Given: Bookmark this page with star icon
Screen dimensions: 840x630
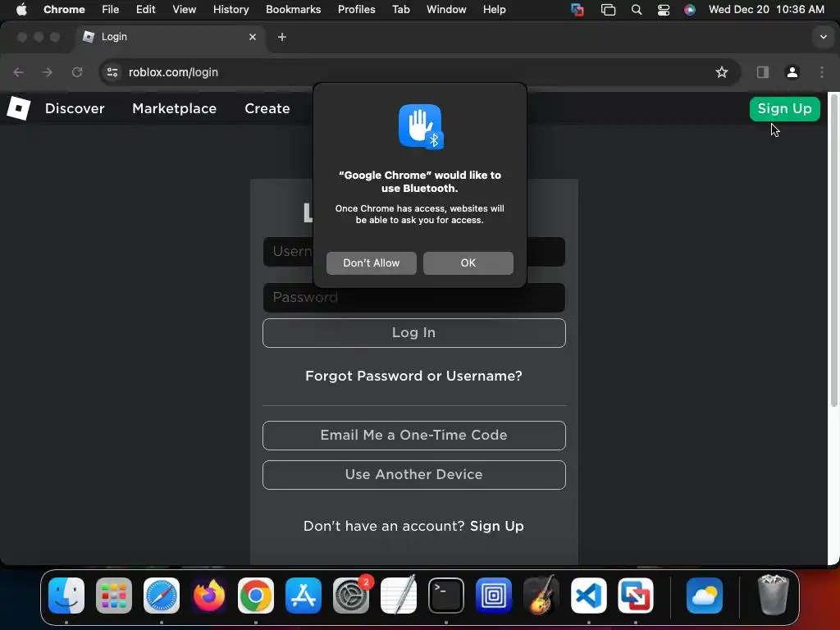Looking at the screenshot, I should (x=722, y=72).
